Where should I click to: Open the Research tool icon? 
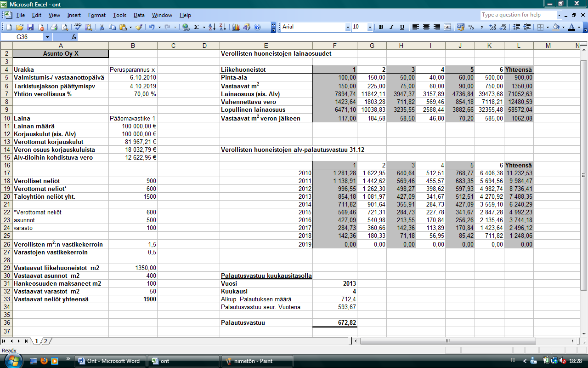(88, 27)
